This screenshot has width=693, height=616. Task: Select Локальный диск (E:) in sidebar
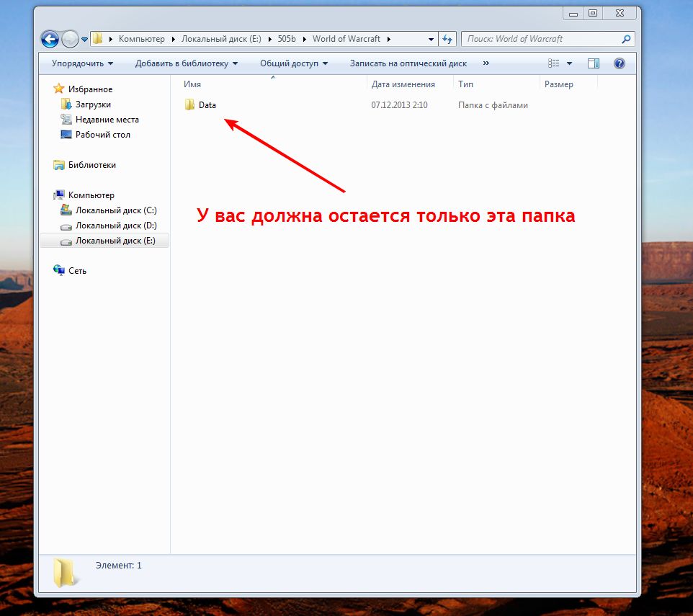click(x=115, y=241)
